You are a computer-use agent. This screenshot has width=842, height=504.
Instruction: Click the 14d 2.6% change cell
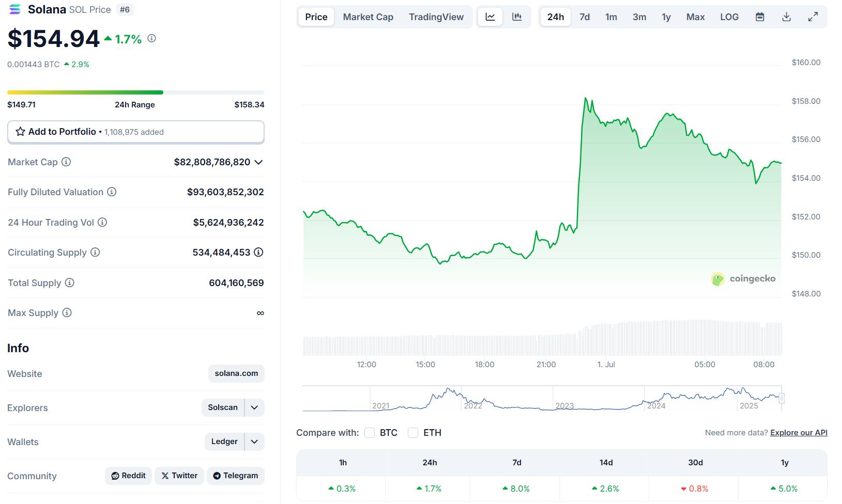(x=605, y=489)
